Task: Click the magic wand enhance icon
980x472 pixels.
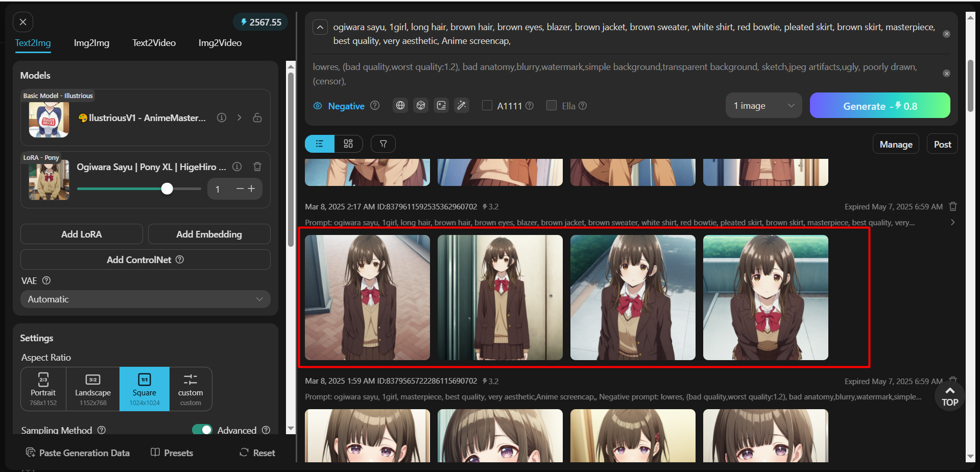Action: pos(462,105)
